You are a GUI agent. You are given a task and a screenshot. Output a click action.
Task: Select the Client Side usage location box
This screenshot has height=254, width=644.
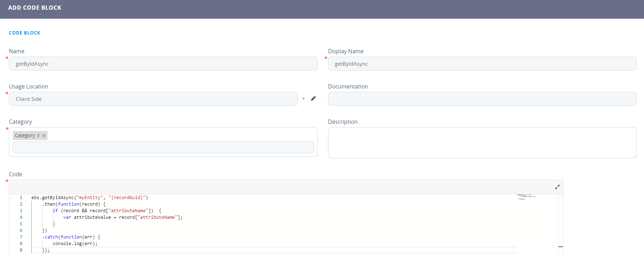153,99
